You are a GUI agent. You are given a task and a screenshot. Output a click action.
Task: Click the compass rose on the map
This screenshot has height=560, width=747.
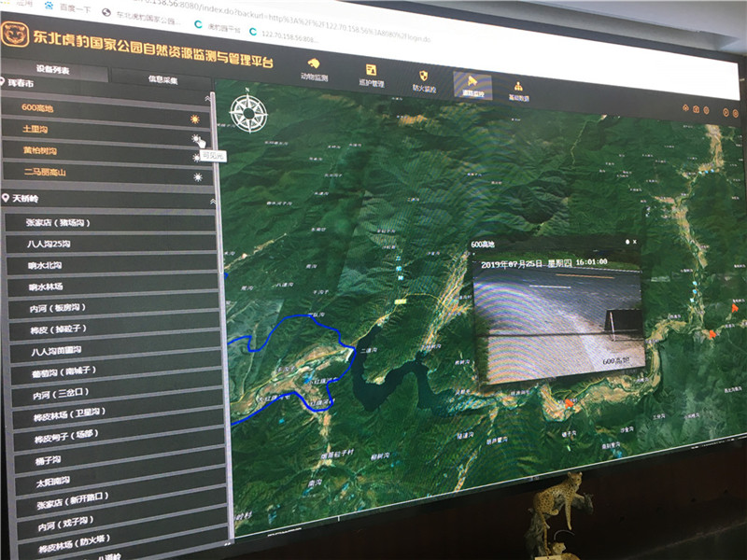(248, 113)
